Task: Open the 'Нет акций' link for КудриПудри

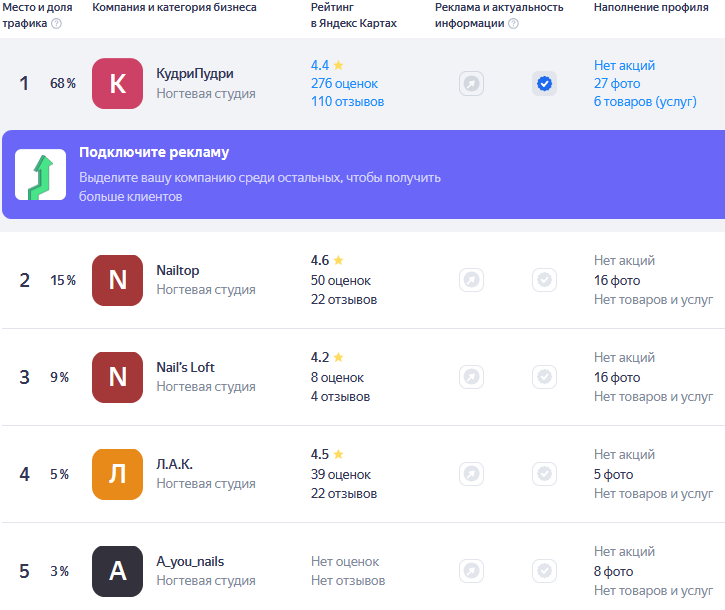Action: pyautogui.click(x=624, y=65)
